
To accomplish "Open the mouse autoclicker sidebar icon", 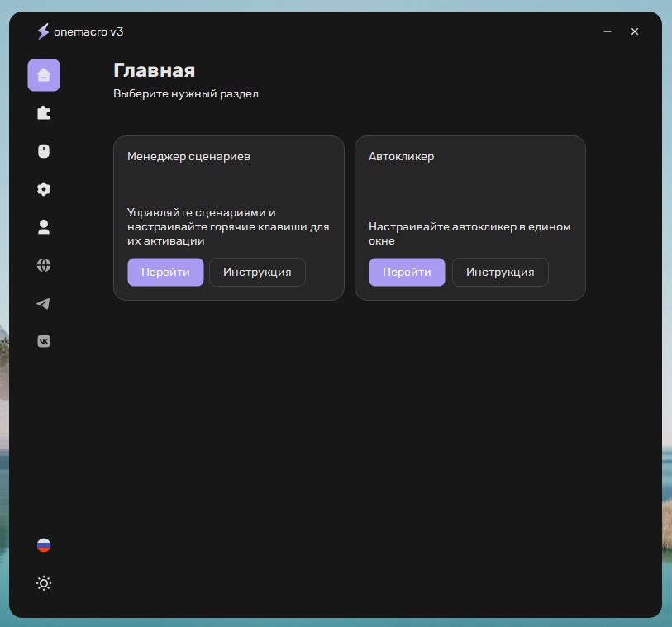I will tap(44, 151).
